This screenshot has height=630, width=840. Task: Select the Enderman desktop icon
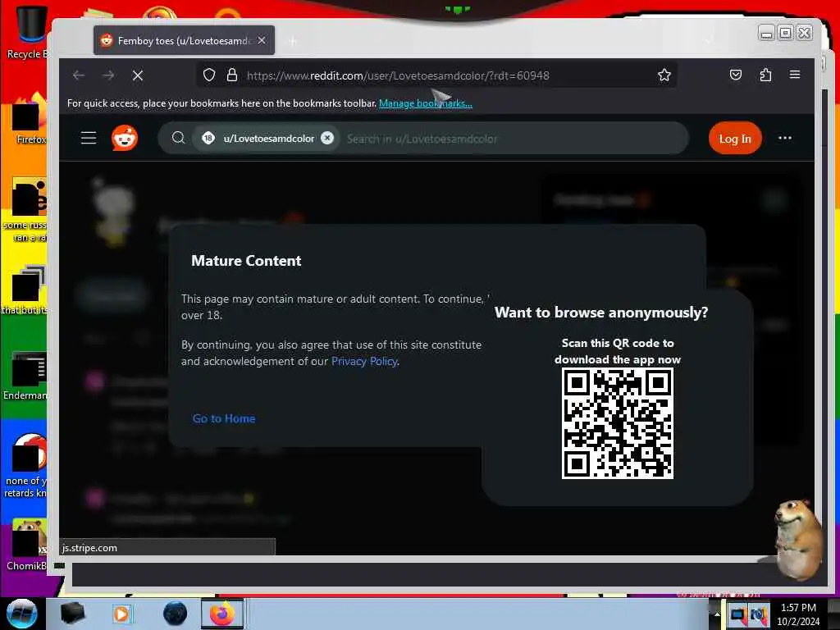click(27, 376)
